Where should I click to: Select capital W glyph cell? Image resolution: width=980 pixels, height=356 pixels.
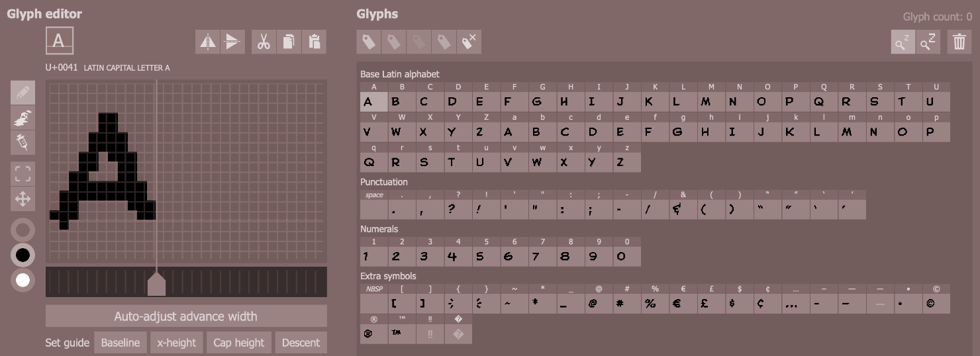point(402,127)
